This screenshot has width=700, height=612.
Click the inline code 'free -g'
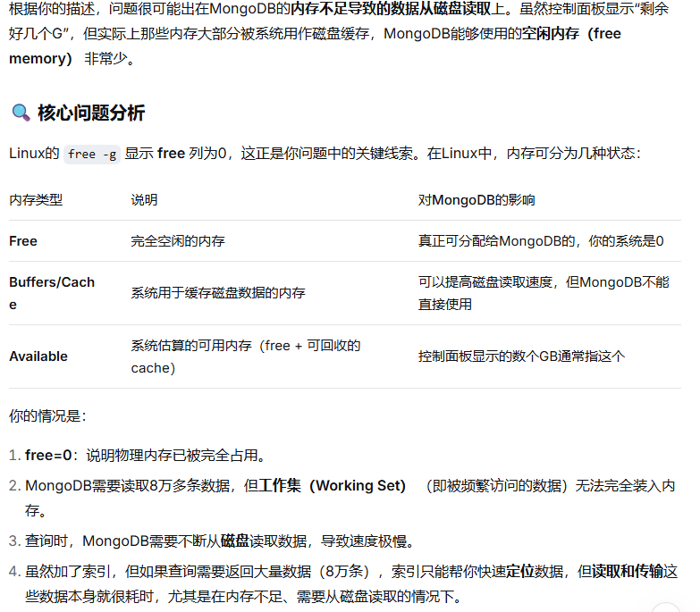[x=92, y=155]
